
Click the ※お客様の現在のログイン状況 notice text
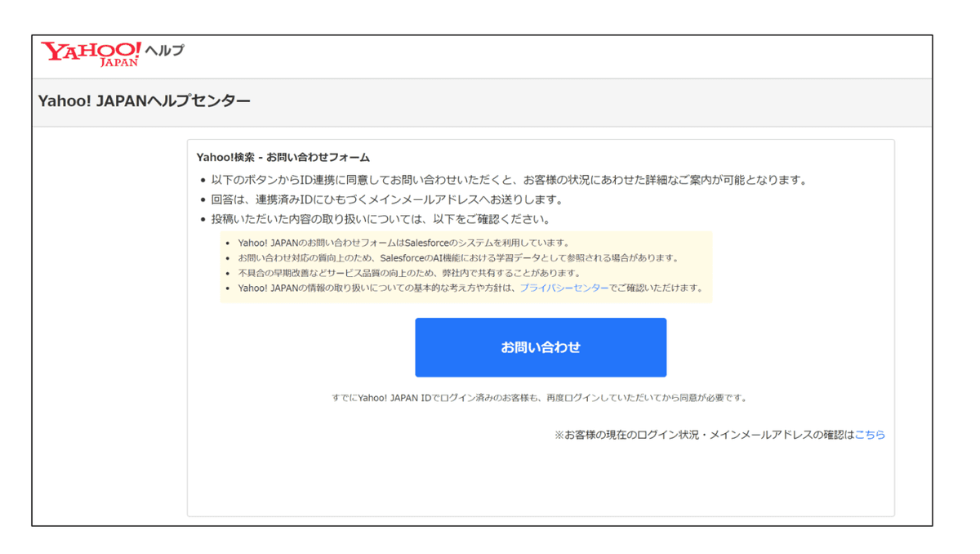[694, 435]
